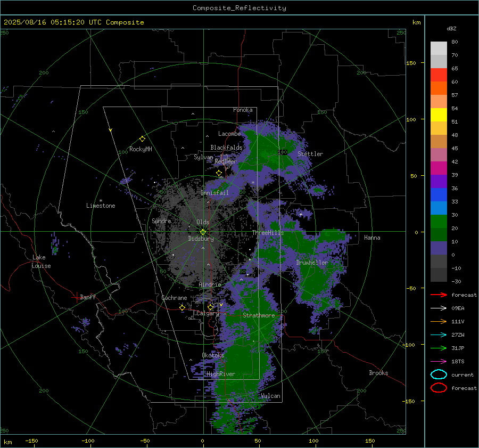Click the HighRiver city label
479x448 pixels.
coord(221,374)
